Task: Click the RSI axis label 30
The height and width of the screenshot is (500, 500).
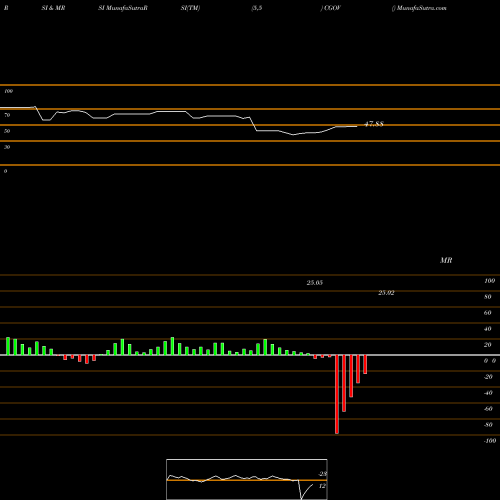Action: point(7,147)
